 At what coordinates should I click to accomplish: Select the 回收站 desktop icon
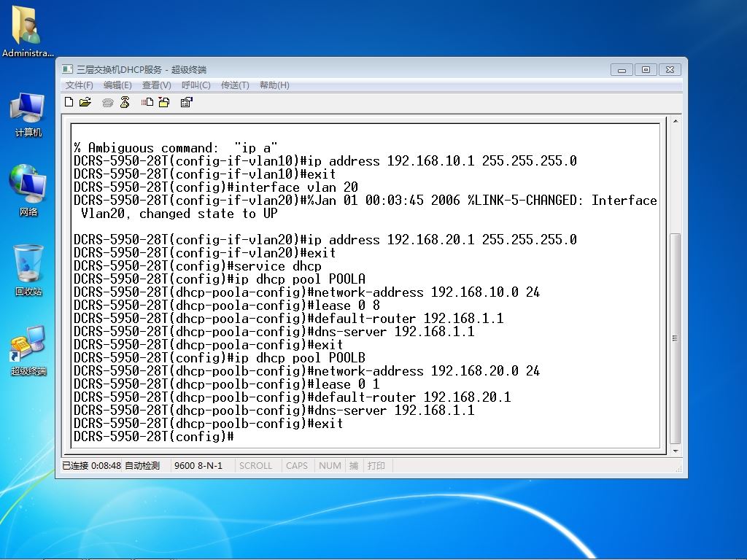coord(28,270)
